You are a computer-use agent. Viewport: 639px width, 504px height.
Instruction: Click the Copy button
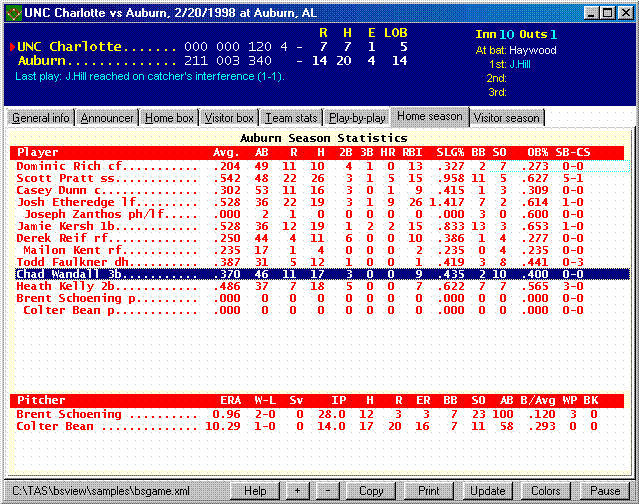(371, 491)
